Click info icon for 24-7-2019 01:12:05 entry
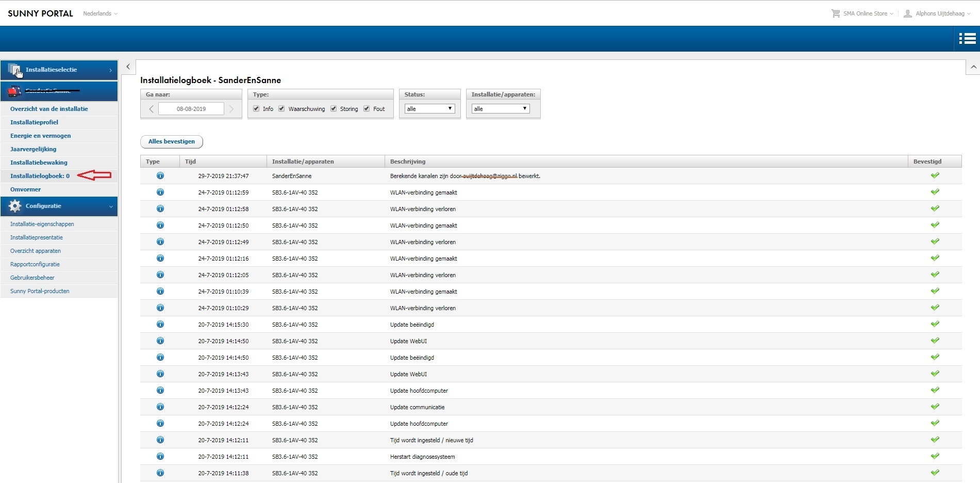 [160, 275]
